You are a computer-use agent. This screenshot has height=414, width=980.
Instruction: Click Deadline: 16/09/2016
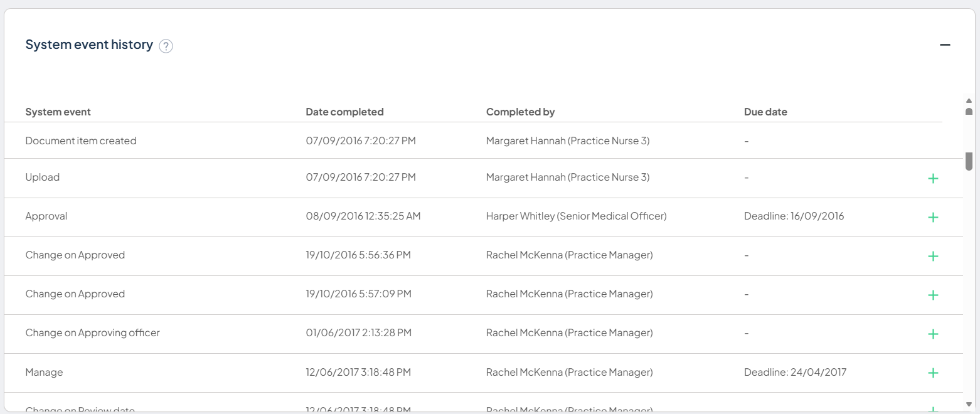[x=794, y=216]
